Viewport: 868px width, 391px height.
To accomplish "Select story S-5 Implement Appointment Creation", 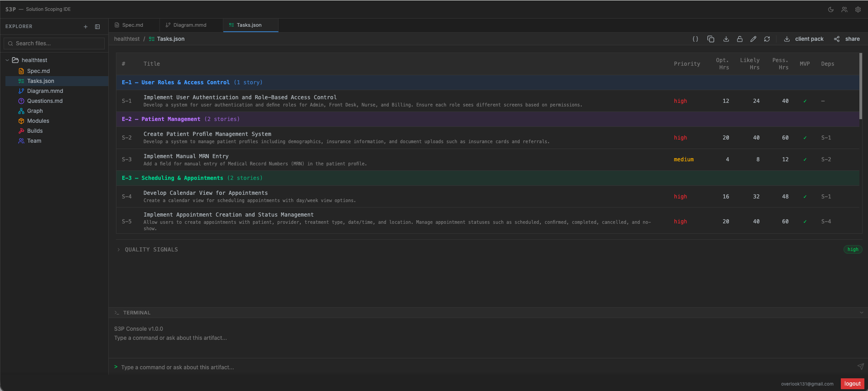I will pyautogui.click(x=487, y=221).
